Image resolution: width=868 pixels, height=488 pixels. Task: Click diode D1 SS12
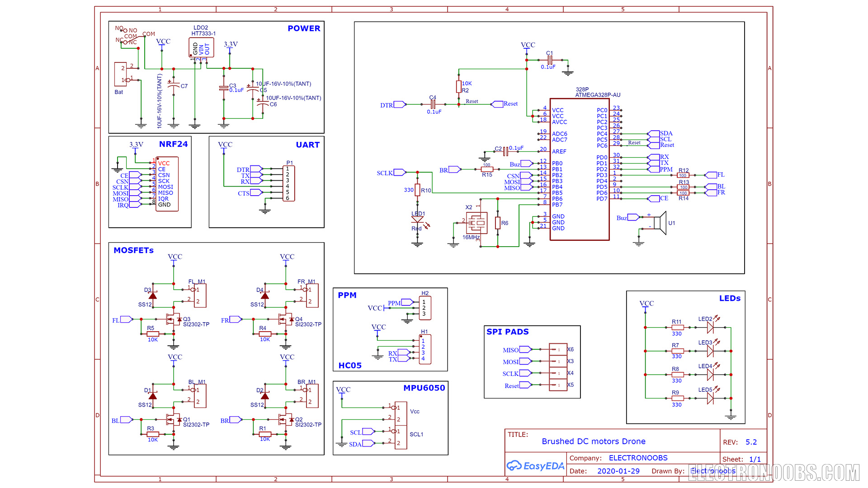click(x=153, y=396)
